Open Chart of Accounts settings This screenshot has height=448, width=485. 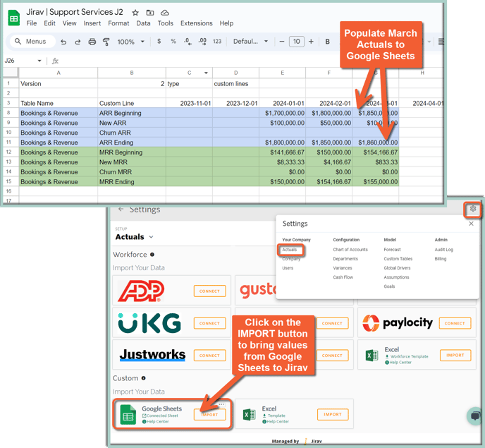click(350, 250)
